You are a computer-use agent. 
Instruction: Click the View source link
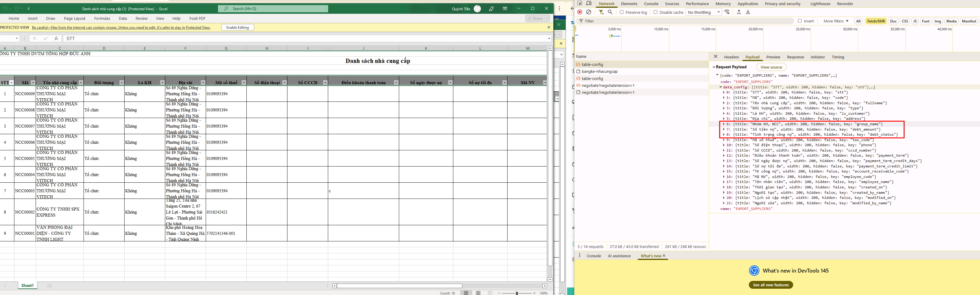[771, 67]
